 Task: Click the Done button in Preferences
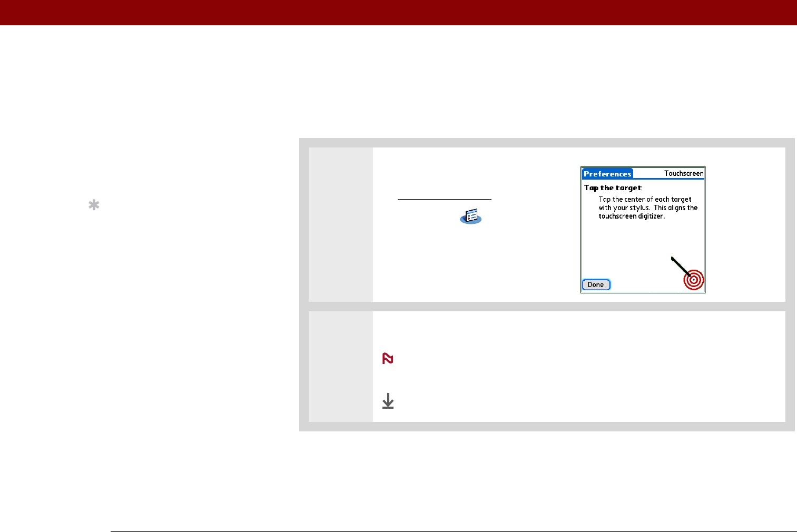pyautogui.click(x=596, y=285)
